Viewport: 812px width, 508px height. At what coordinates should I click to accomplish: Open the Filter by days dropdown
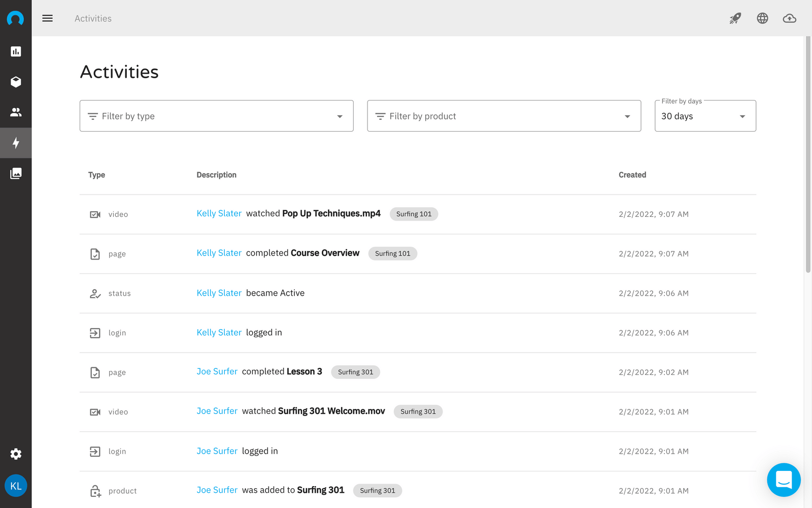coord(705,116)
